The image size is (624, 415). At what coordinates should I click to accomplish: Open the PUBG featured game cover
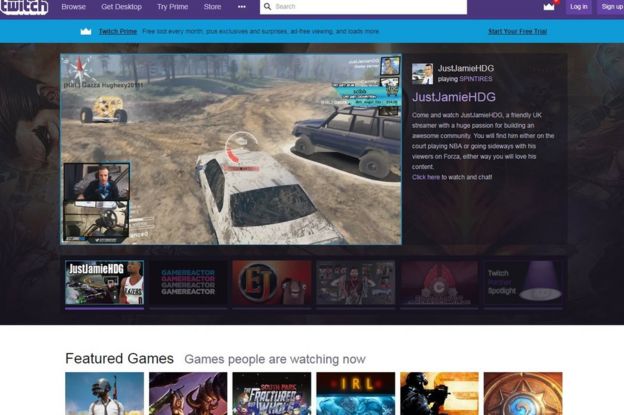(104, 394)
